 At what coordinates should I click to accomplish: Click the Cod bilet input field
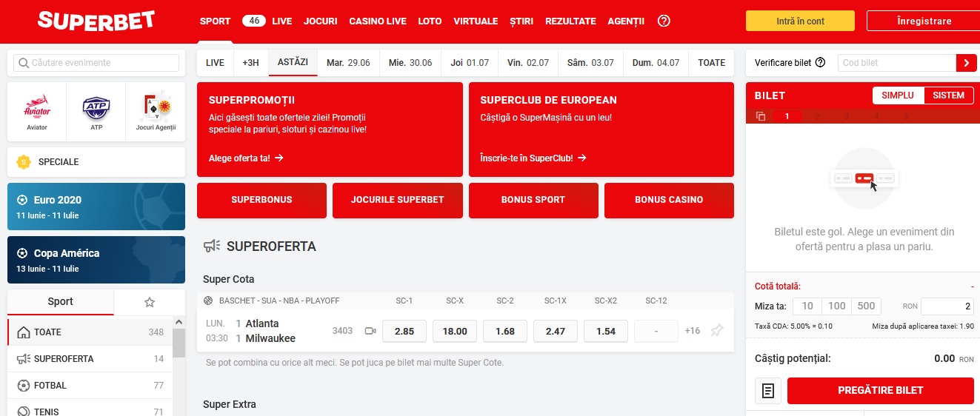(x=897, y=63)
